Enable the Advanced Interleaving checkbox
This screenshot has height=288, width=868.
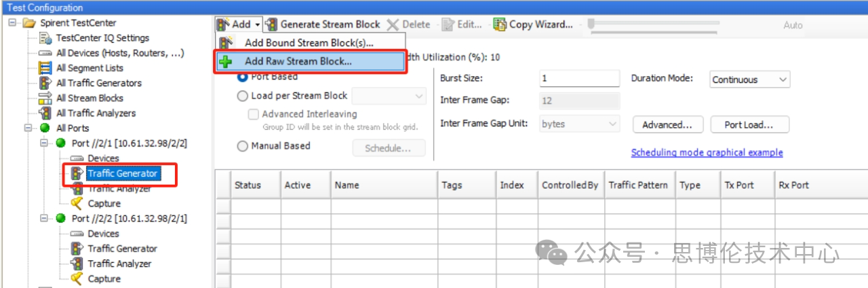tap(254, 114)
